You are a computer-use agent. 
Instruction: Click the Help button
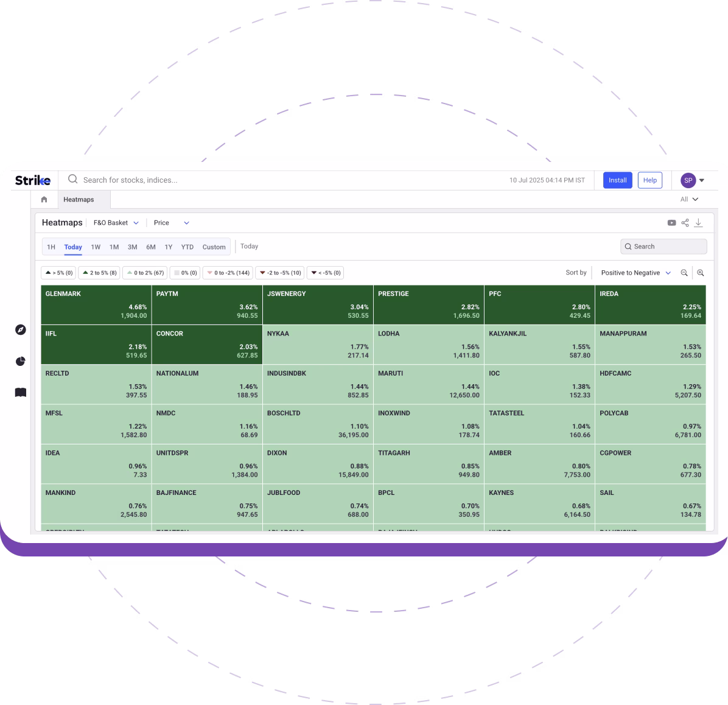pos(649,180)
